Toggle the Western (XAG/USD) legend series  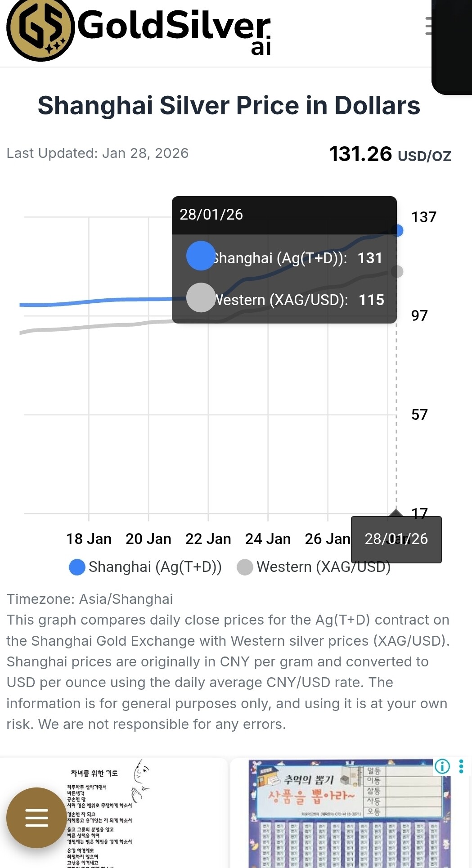[x=314, y=567]
